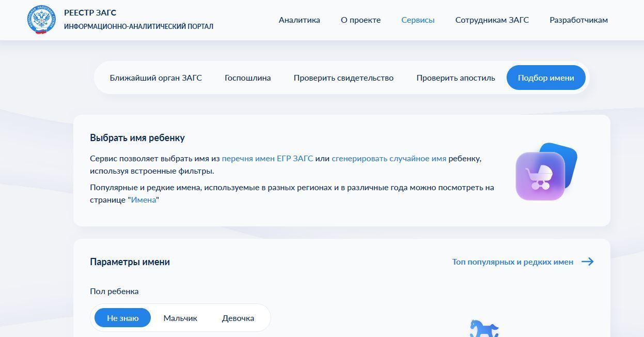Viewport: 644px width, 337px height.
Task: Click the blue rocking horse illustration
Action: tap(484, 328)
